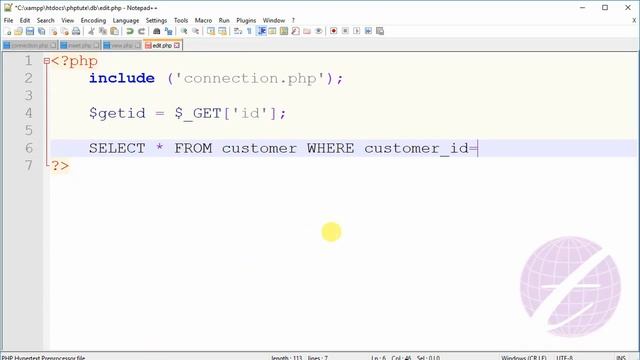
Task: Create a new file from toolbar
Action: click(7, 31)
